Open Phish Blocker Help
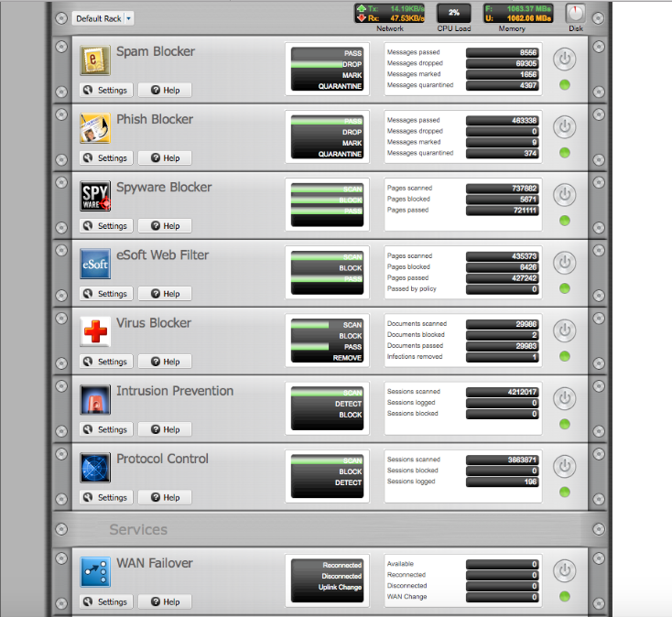The image size is (672, 617). pos(165,158)
